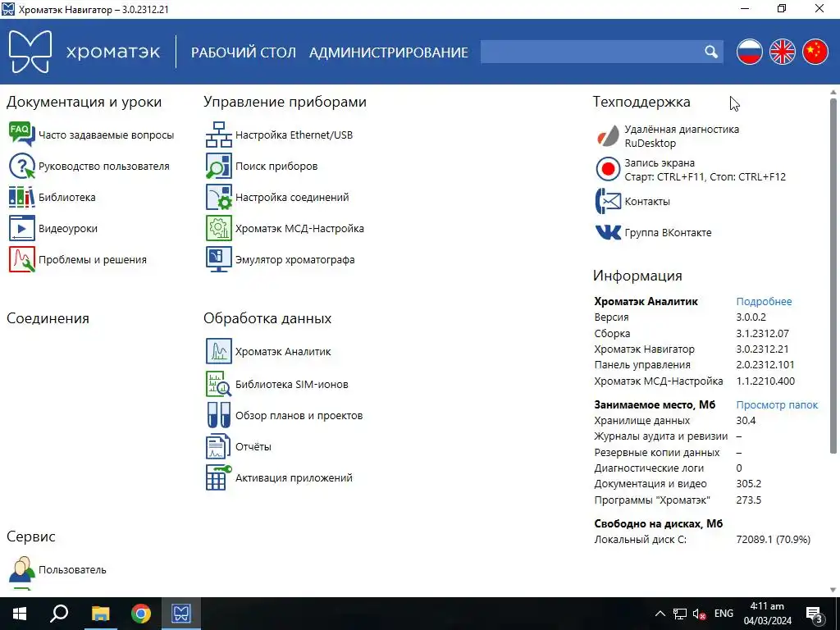Open the FAQ speech-bubble icon
Image resolution: width=840 pixels, height=630 pixels.
[22, 135]
